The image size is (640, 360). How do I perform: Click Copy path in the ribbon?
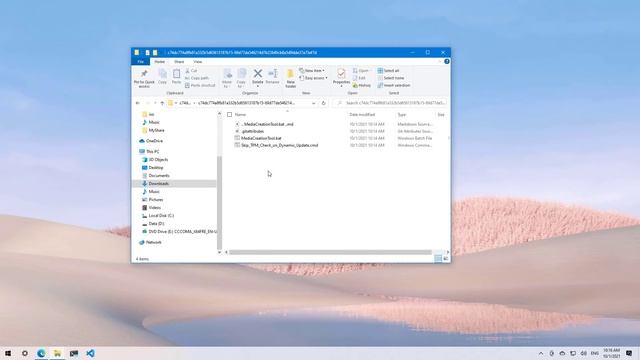pos(197,78)
